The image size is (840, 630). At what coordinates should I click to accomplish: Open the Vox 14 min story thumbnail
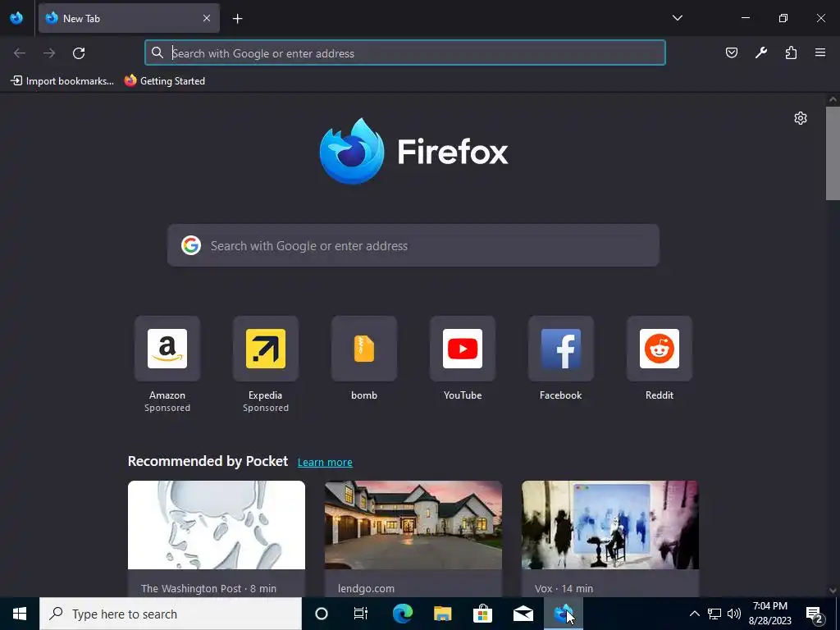point(610,525)
